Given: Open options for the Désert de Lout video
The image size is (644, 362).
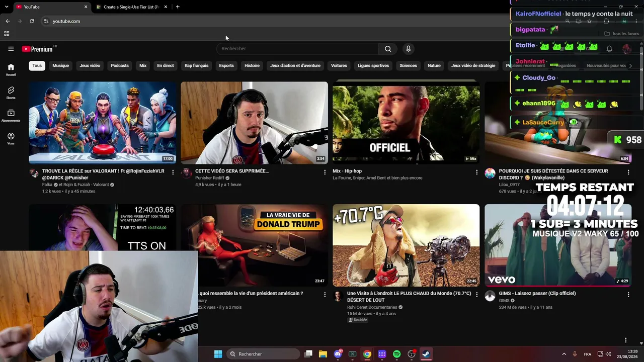Looking at the screenshot, I should point(476,295).
